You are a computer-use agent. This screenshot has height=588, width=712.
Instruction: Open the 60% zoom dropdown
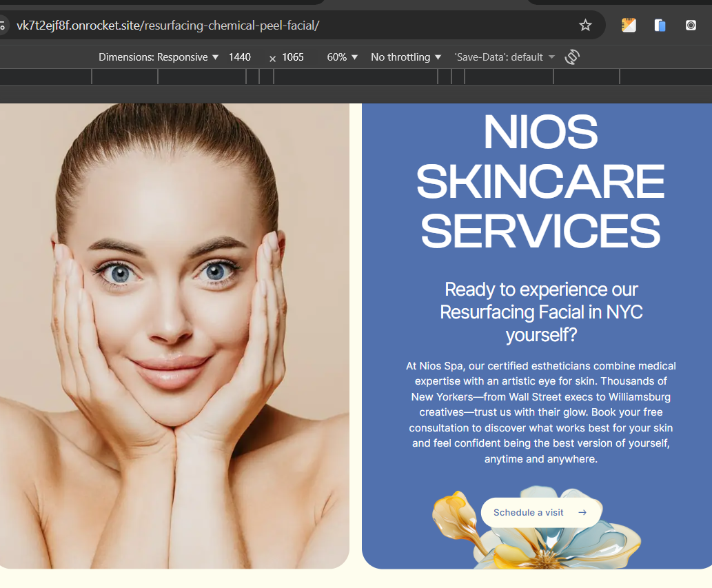tap(343, 57)
